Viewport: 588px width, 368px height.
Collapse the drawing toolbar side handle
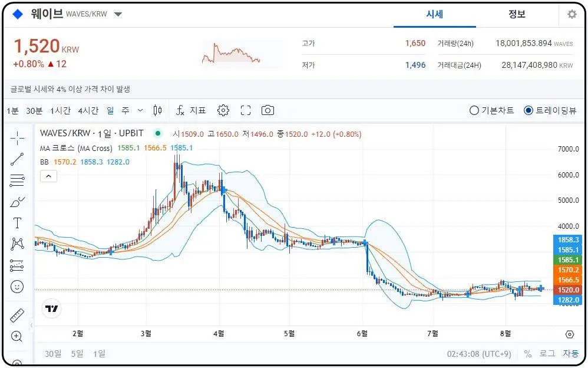(31, 325)
